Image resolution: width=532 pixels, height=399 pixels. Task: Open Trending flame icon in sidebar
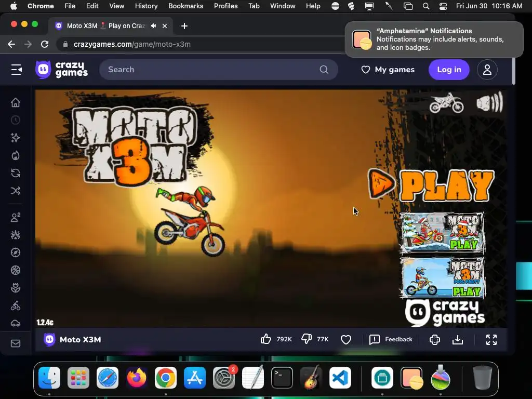16,155
